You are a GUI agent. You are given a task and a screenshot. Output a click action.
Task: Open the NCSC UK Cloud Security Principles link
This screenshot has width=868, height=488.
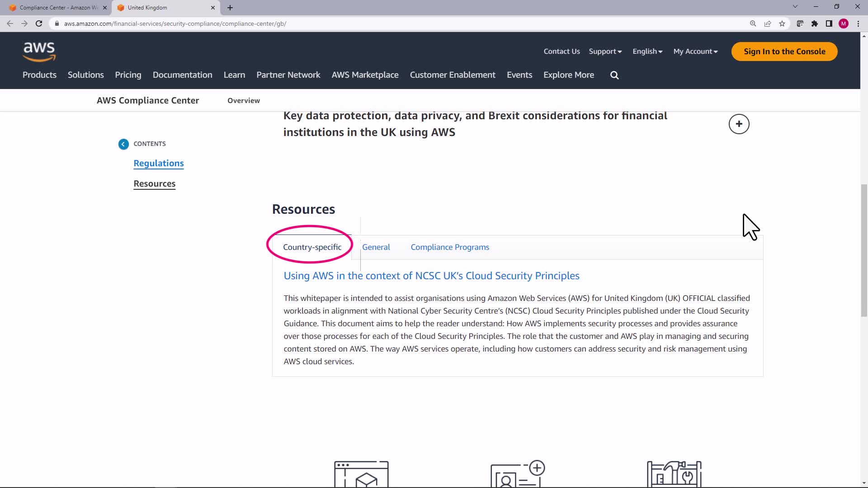coord(431,276)
